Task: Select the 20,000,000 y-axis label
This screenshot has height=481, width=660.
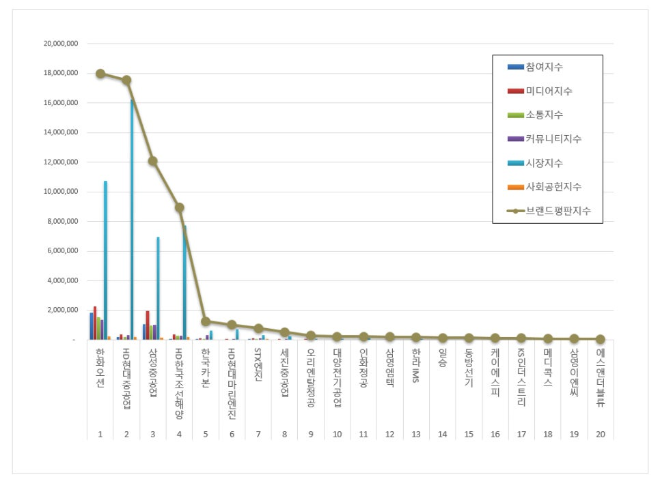Action: [60, 44]
